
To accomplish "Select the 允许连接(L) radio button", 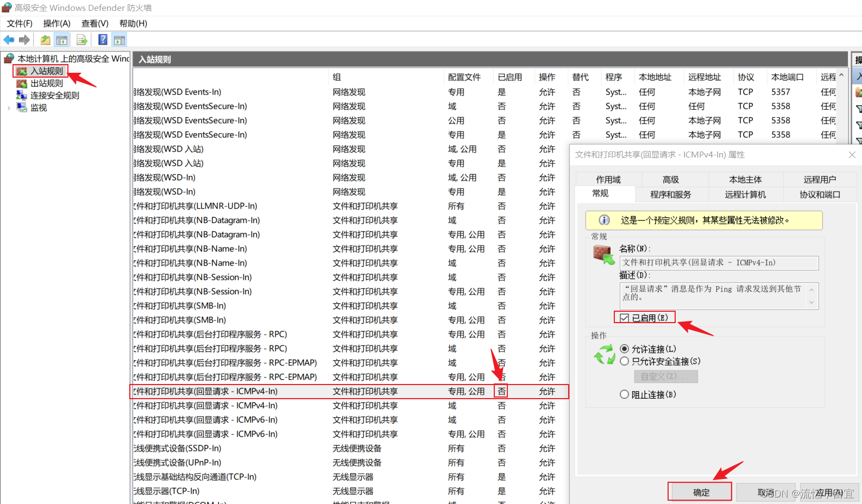I will 624,349.
